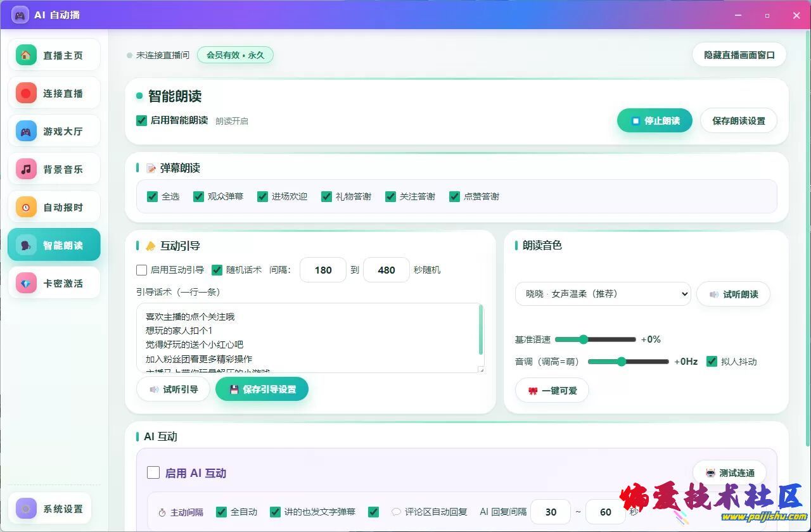Adjust the 音调 pitch slider
The width and height of the screenshot is (811, 532).
[628, 362]
